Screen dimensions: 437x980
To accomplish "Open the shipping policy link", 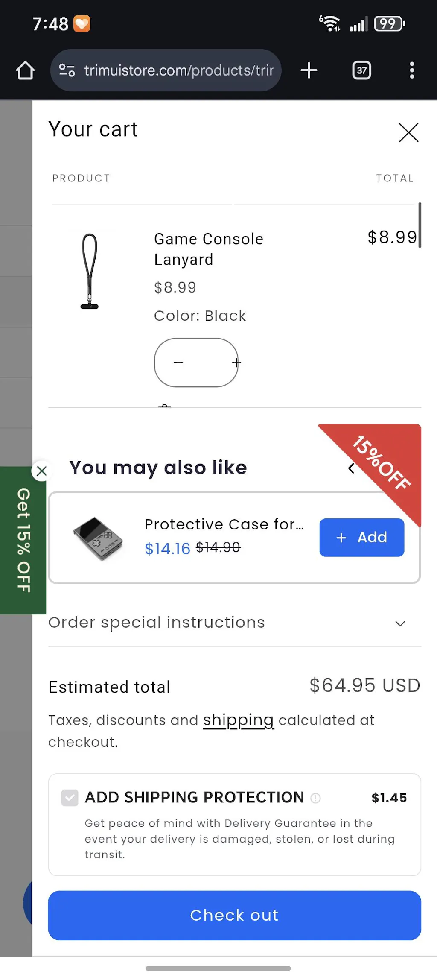I will click(x=238, y=720).
